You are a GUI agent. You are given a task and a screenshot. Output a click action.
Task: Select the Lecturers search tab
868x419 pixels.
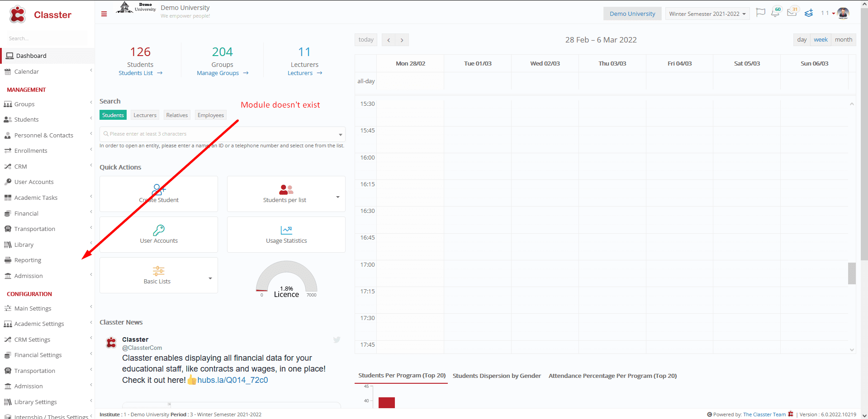point(145,115)
